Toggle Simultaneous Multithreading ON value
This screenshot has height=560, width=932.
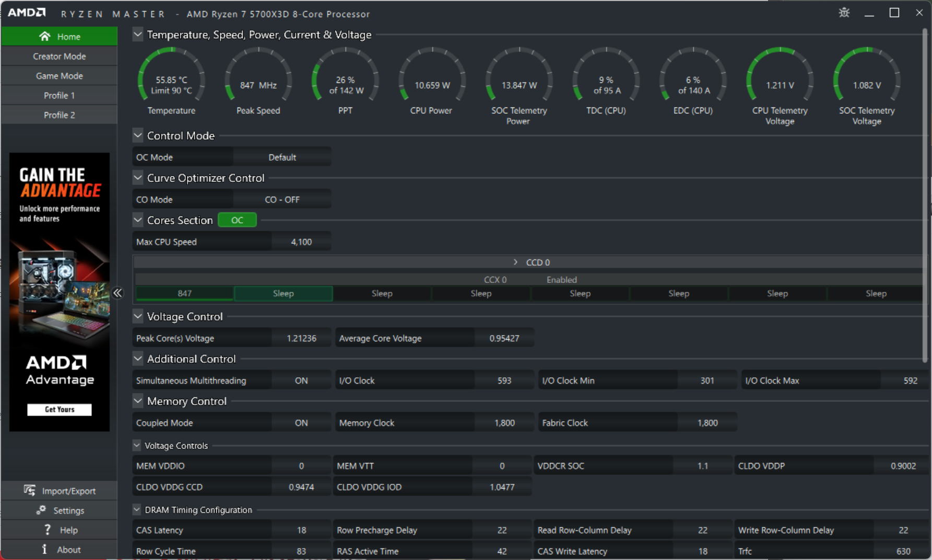click(301, 380)
